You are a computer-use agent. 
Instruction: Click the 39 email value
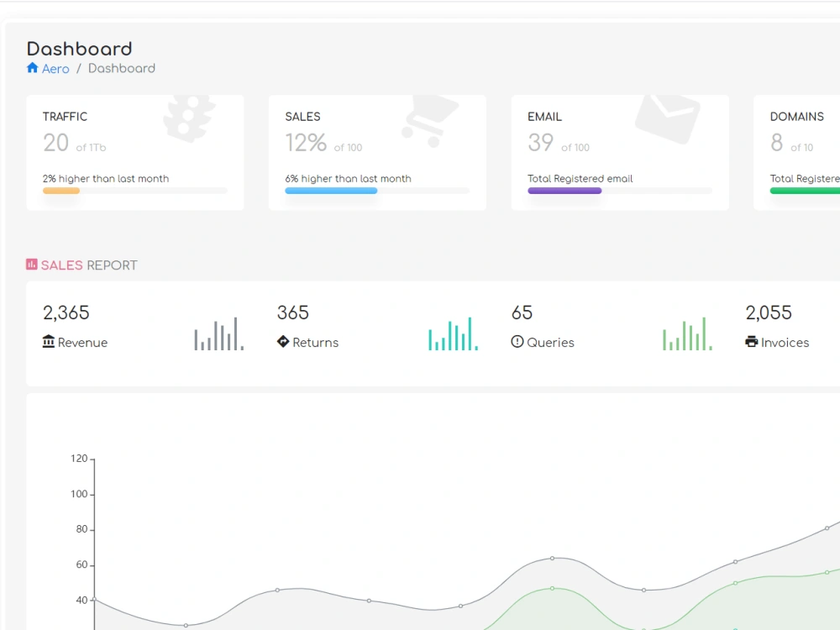pos(540,143)
